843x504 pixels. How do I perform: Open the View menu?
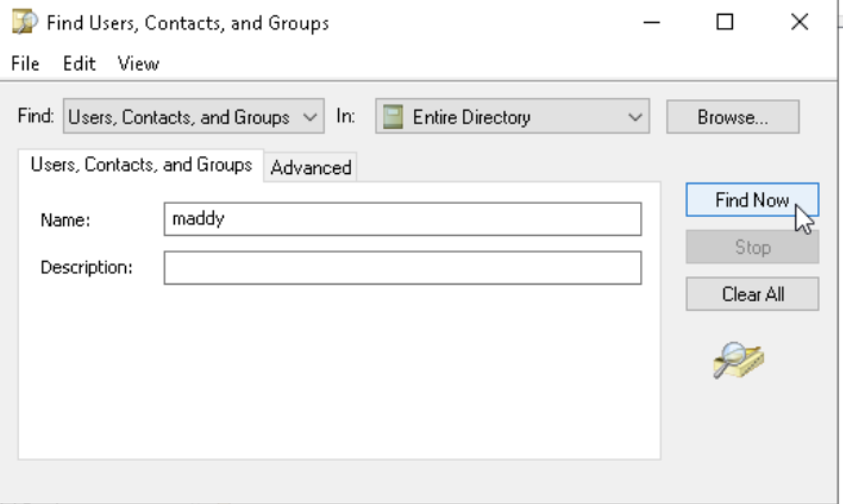tap(138, 64)
